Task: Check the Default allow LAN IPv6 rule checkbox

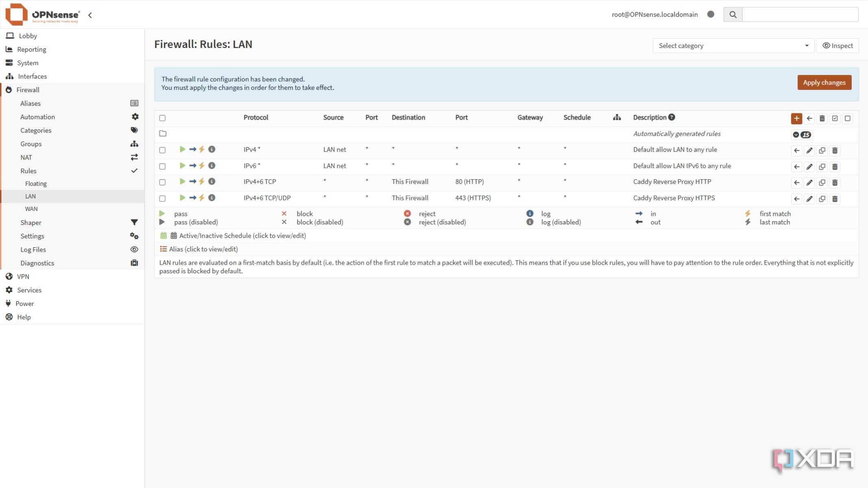Action: tap(162, 166)
